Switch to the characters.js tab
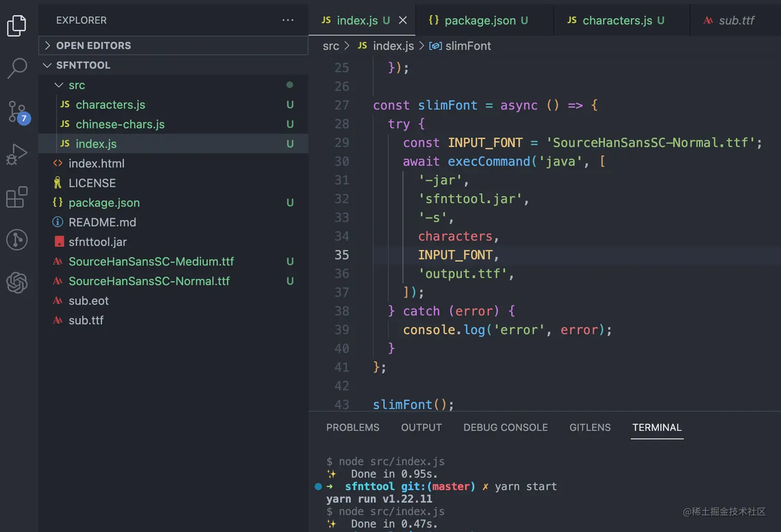The image size is (781, 532). pyautogui.click(x=621, y=20)
